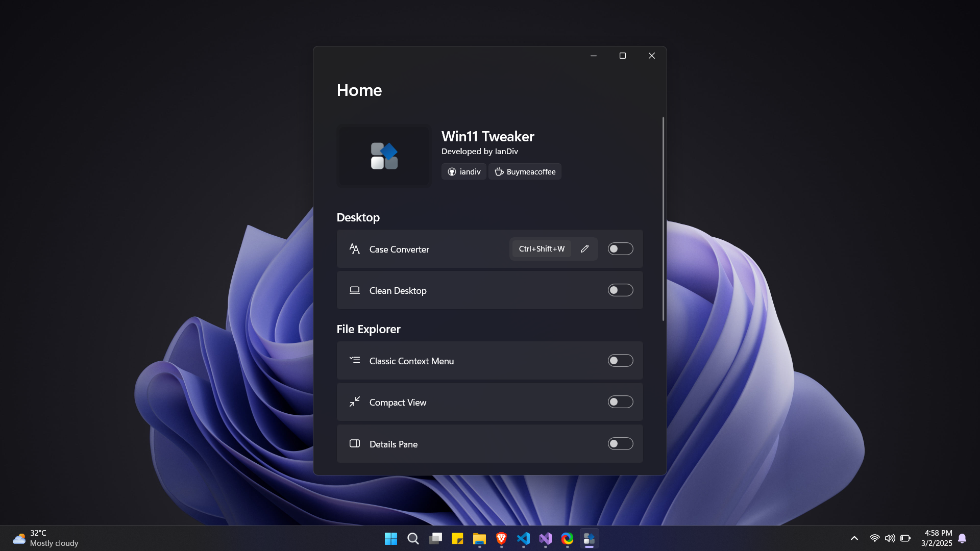The image size is (980, 551).
Task: Click the Clean Desktop label
Action: point(398,291)
